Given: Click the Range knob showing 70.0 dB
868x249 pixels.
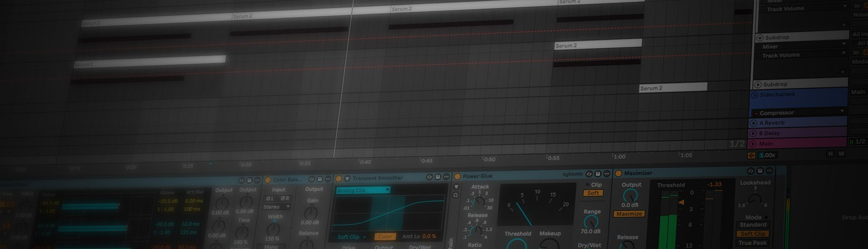Looking at the screenshot, I should [x=591, y=222].
